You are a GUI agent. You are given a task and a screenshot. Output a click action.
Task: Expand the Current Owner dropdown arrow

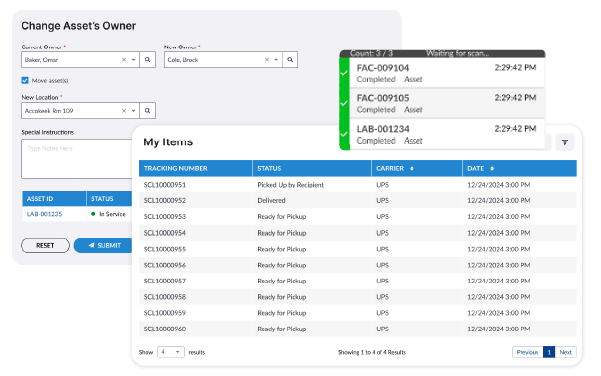coord(133,60)
